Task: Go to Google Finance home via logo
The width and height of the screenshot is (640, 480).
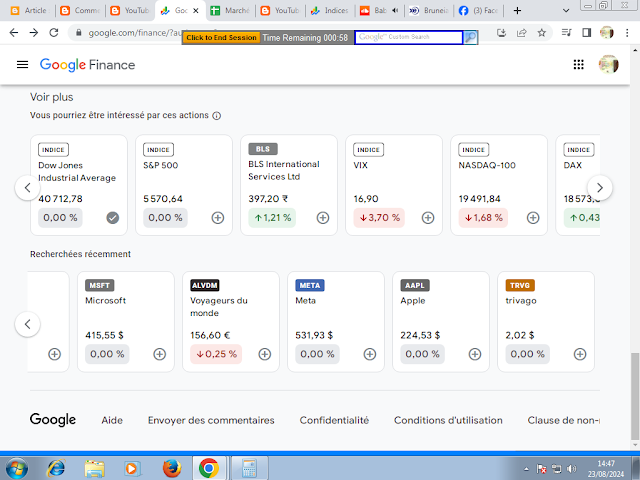Action: (87, 64)
